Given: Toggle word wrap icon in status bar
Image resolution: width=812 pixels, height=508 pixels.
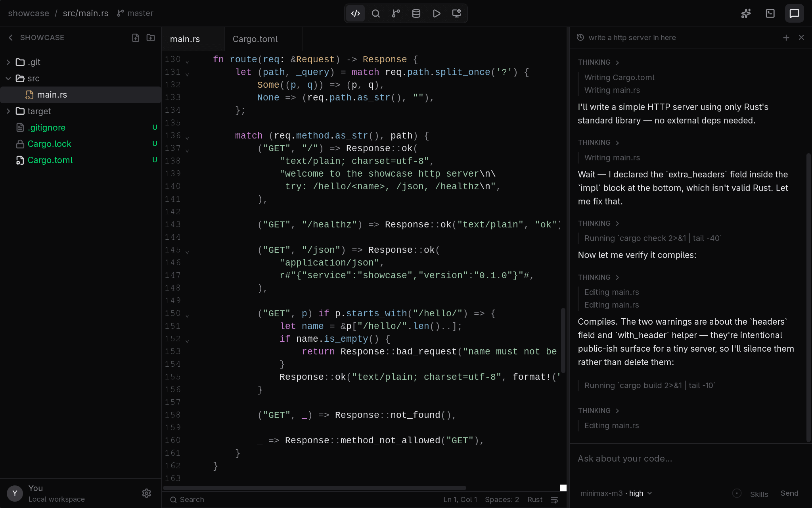Looking at the screenshot, I should click(x=555, y=500).
